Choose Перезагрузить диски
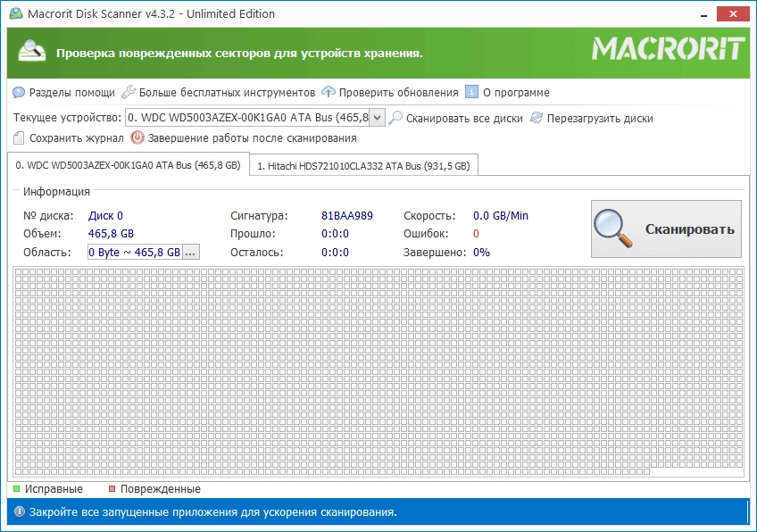The width and height of the screenshot is (757, 532). pos(600,119)
